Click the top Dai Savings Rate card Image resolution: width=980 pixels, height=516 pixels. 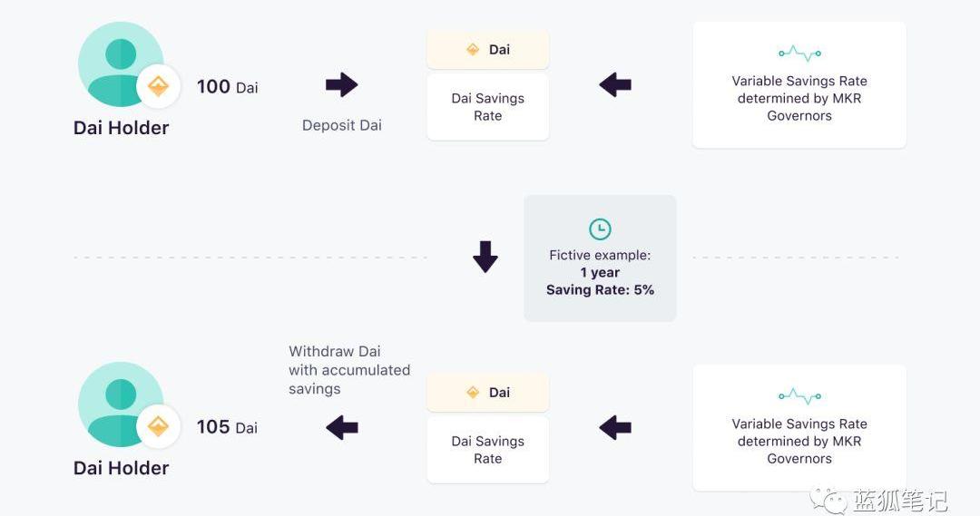(x=488, y=107)
